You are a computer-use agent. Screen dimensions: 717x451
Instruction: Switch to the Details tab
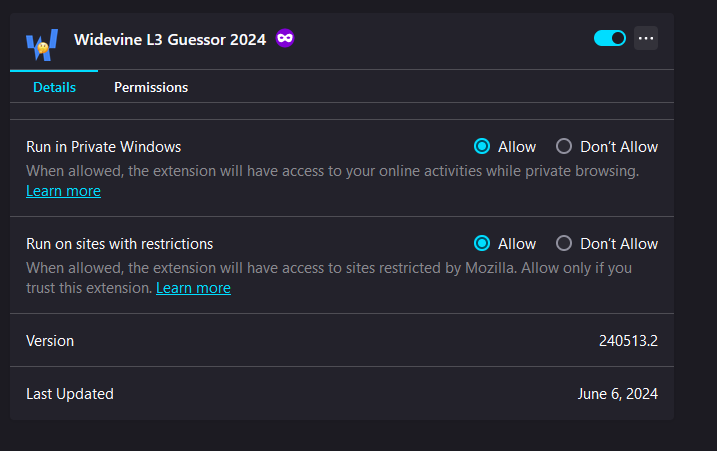[x=54, y=87]
